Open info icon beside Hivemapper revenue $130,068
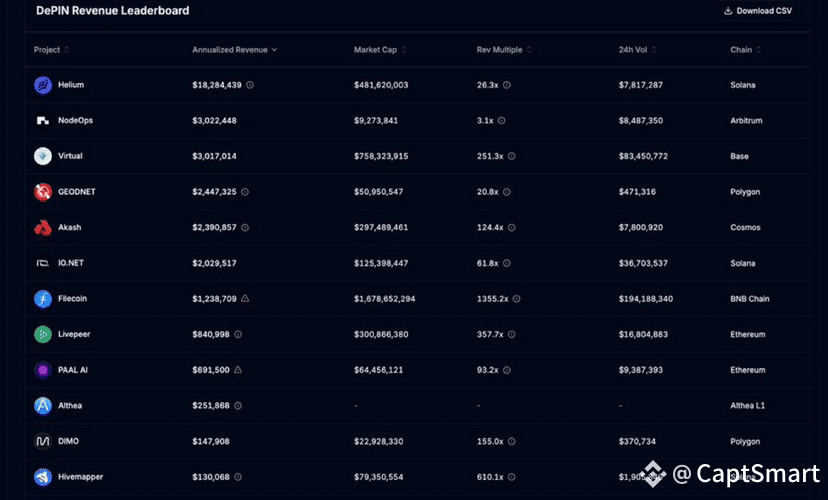828x500 pixels. [238, 477]
